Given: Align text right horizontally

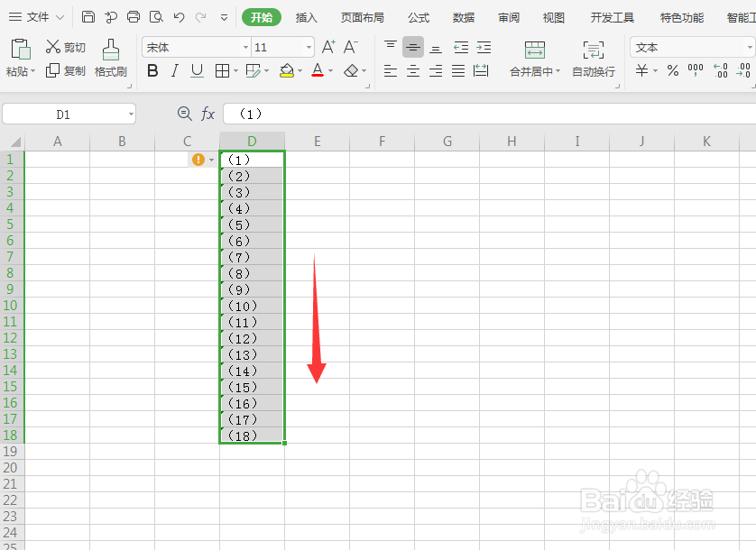Looking at the screenshot, I should click(436, 71).
